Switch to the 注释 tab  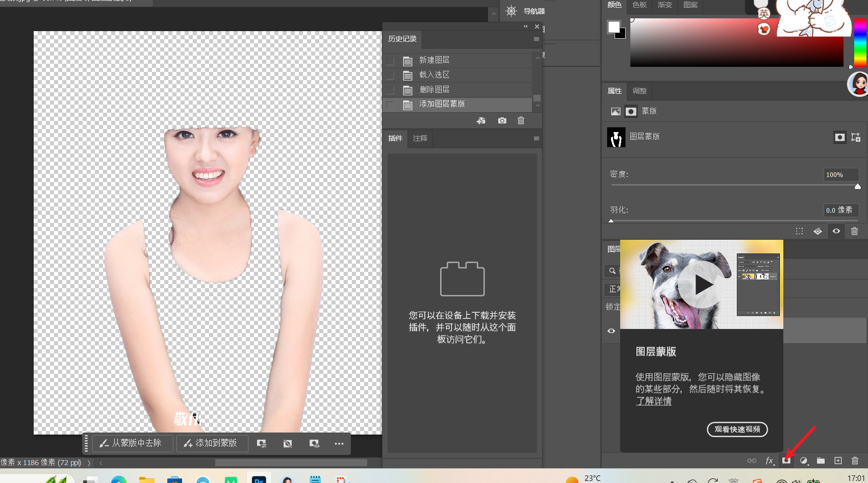tap(420, 138)
